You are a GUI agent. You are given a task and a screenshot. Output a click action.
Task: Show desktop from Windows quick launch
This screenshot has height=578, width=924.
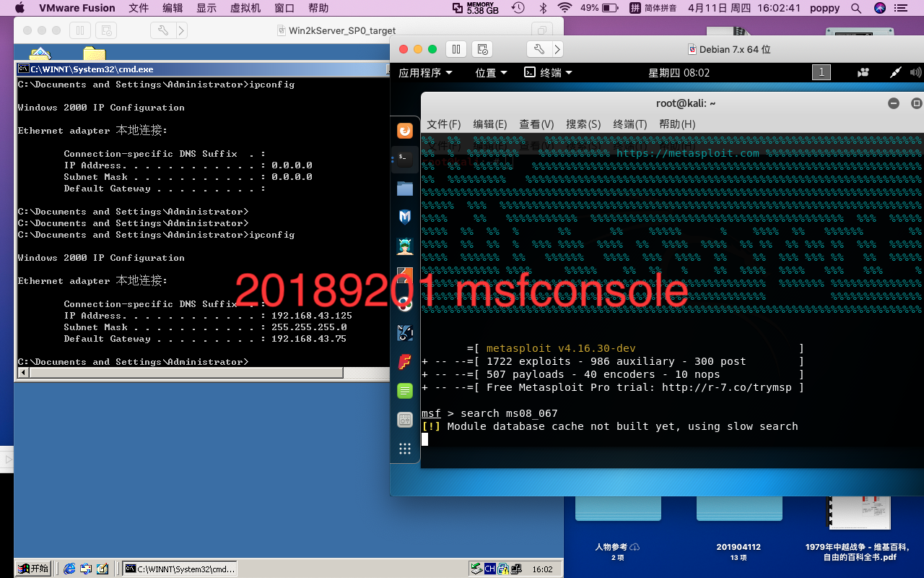(103, 569)
